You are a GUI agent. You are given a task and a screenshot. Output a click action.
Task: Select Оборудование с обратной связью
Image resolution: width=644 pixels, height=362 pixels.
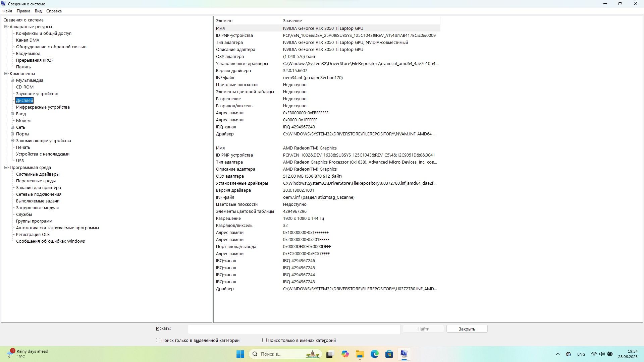[x=51, y=47]
